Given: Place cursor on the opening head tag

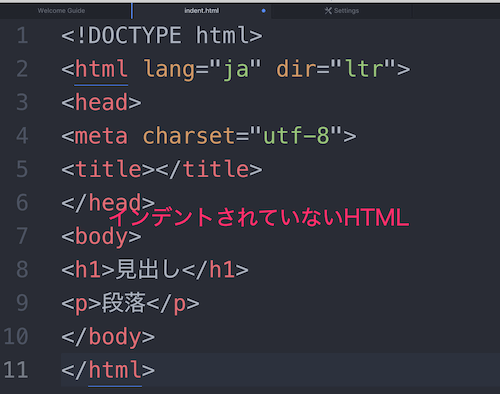Looking at the screenshot, I should [101, 102].
